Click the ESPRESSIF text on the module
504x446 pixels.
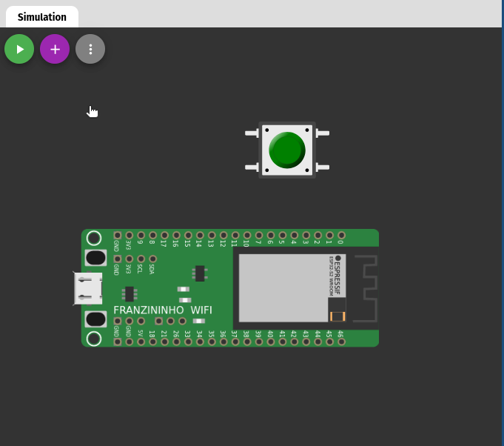pyautogui.click(x=337, y=278)
